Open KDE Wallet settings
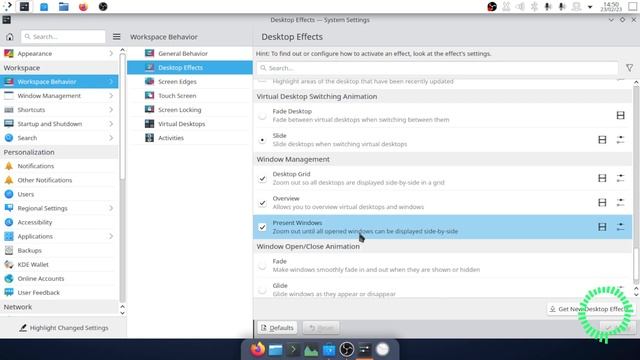This screenshot has width=640, height=360. tap(59, 264)
